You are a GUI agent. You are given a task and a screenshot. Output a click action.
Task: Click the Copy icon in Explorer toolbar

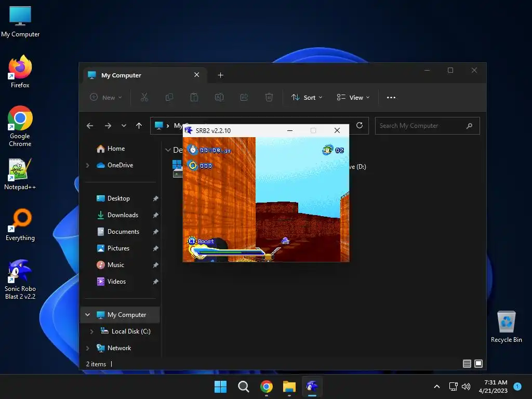169,97
